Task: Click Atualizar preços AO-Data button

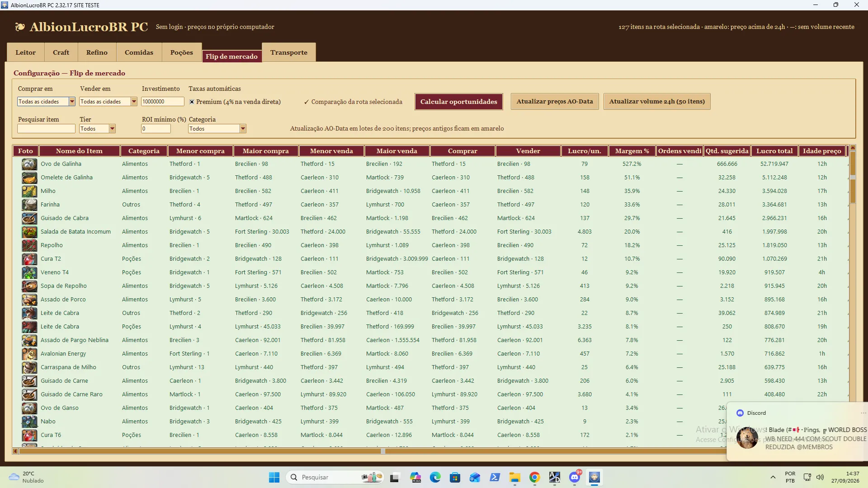Action: [555, 102]
